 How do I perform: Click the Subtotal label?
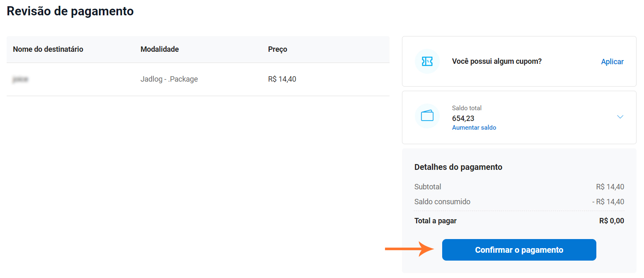pyautogui.click(x=428, y=187)
